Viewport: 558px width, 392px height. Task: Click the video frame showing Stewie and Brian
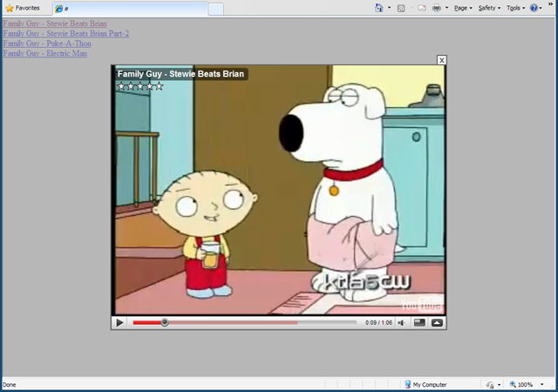pos(279,190)
